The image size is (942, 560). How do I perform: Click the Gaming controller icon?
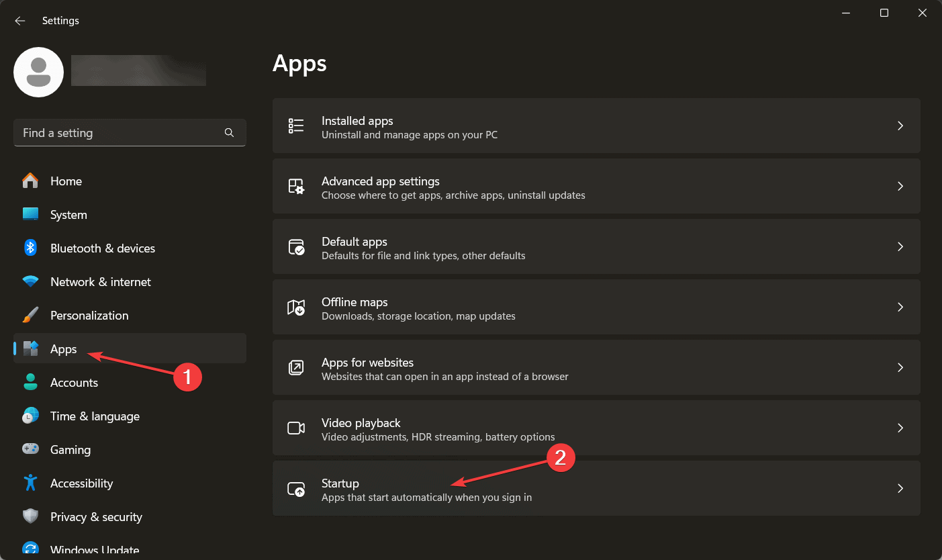pyautogui.click(x=30, y=450)
